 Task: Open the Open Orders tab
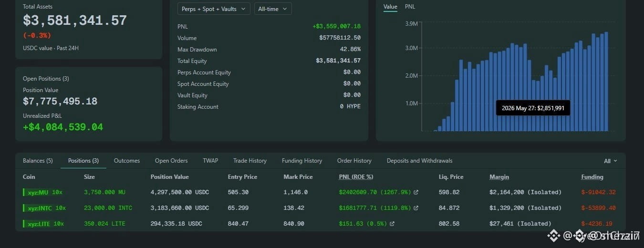(x=171, y=161)
